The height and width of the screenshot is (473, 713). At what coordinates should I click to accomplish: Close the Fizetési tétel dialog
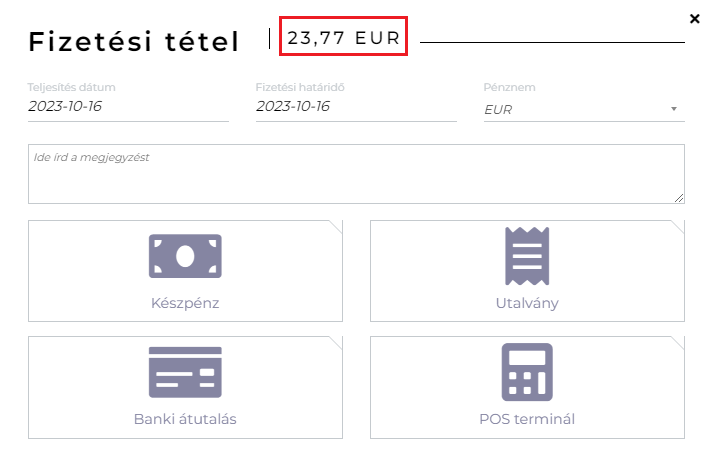(x=695, y=18)
